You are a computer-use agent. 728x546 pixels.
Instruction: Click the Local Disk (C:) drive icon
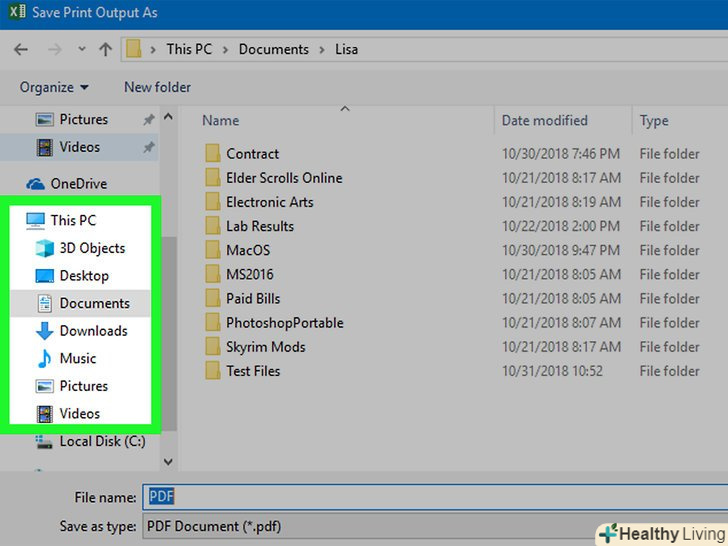pyautogui.click(x=44, y=442)
